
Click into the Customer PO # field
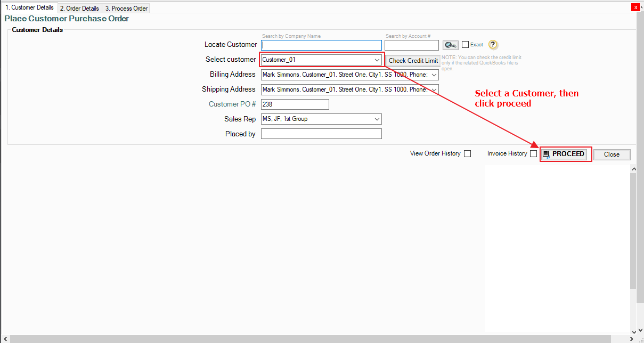[x=295, y=104]
